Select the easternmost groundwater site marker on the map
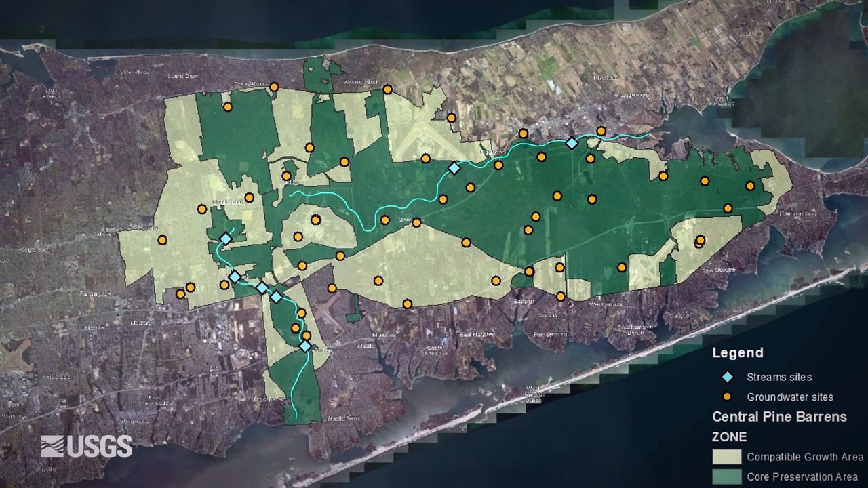Viewport: 868px width, 488px height. coord(750,186)
